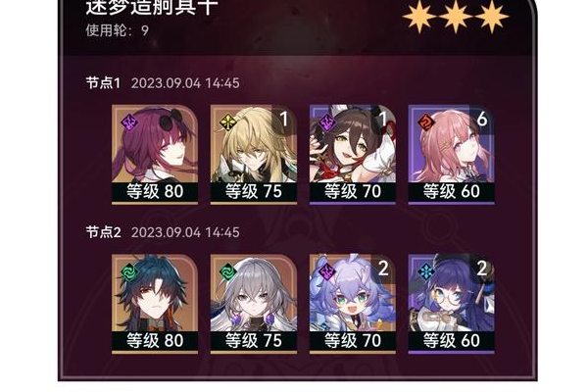Screen dimensions: 588x392
Task: Click the green wind element icon on blue-haired character
Action: click(x=129, y=271)
